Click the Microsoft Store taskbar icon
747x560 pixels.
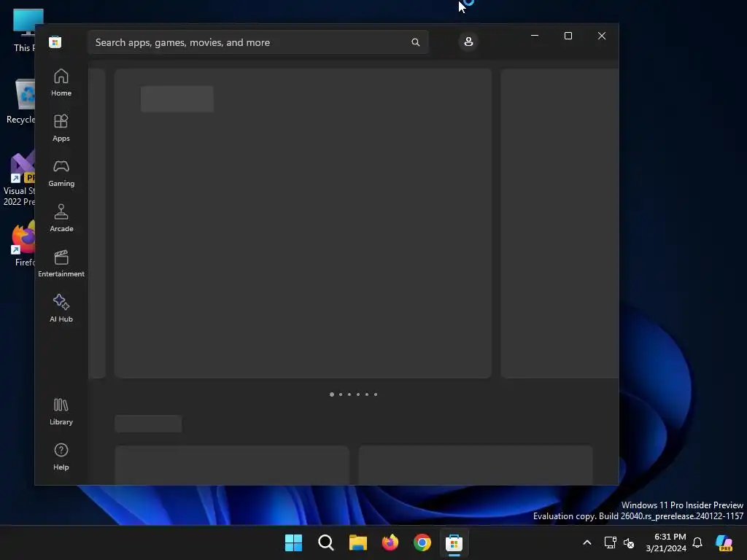(x=454, y=542)
